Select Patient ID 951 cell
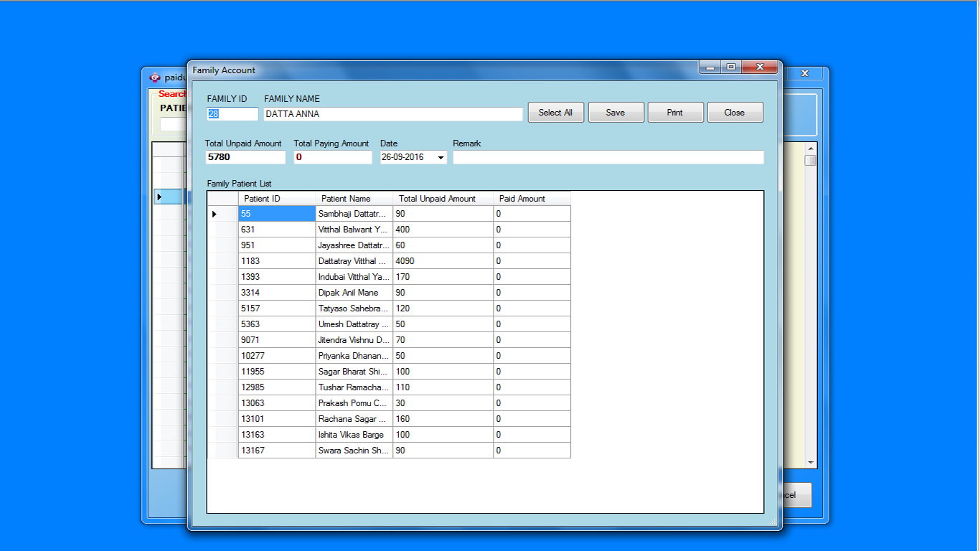The height and width of the screenshot is (551, 980). tap(277, 245)
